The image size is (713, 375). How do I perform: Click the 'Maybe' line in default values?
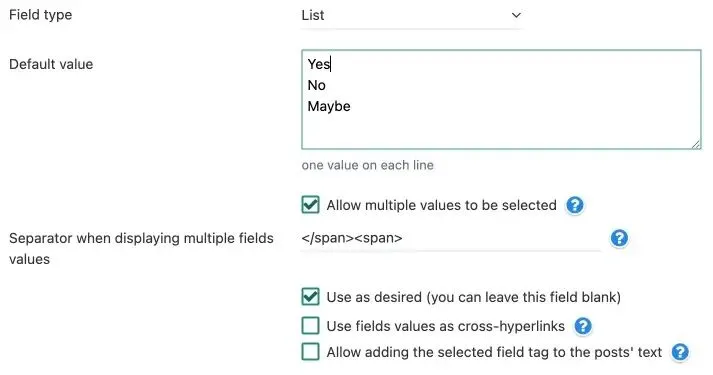click(x=329, y=106)
